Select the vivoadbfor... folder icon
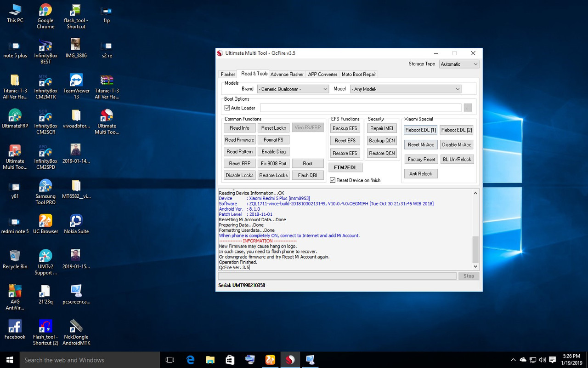This screenshot has width=588, height=368. click(76, 119)
